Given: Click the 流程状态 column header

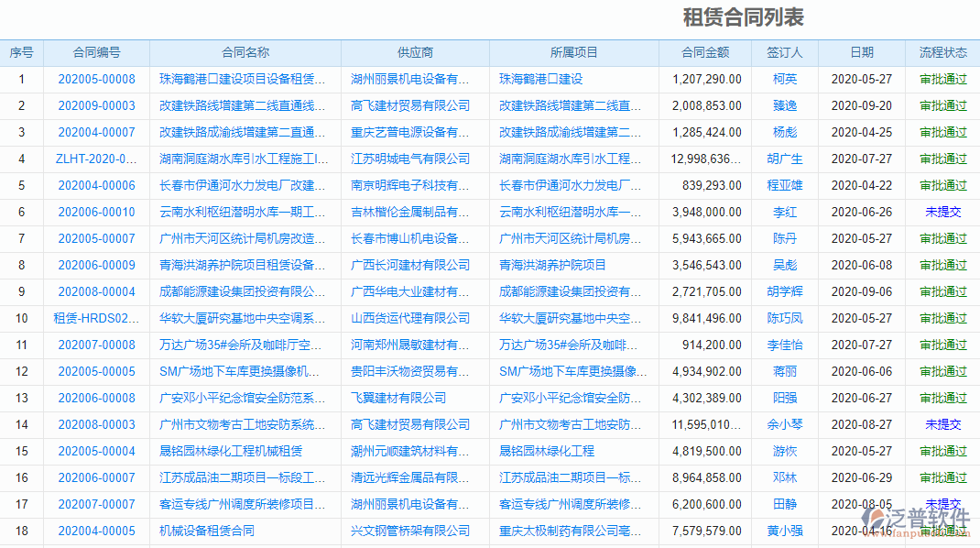Looking at the screenshot, I should [x=942, y=52].
